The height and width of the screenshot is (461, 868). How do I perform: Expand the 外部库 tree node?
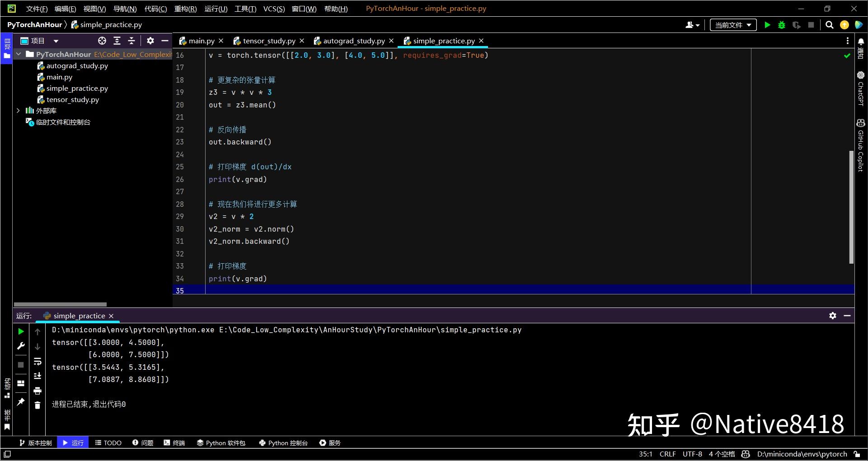click(18, 110)
